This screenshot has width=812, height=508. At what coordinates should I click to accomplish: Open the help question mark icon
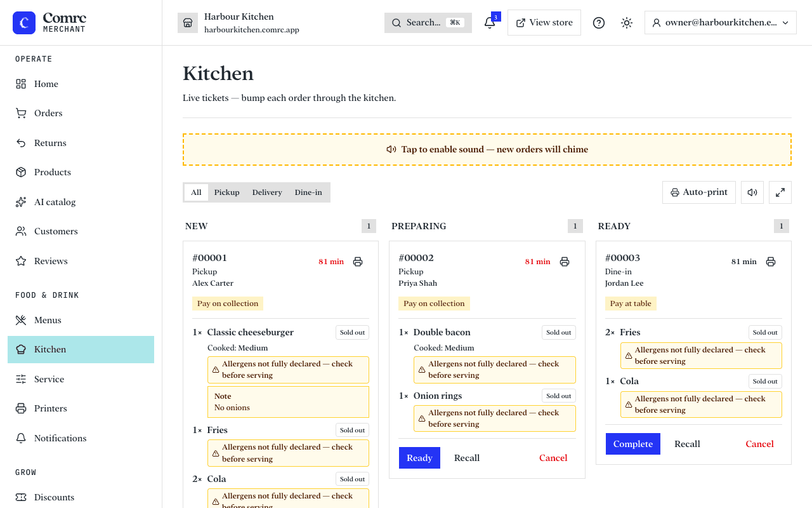(x=599, y=23)
